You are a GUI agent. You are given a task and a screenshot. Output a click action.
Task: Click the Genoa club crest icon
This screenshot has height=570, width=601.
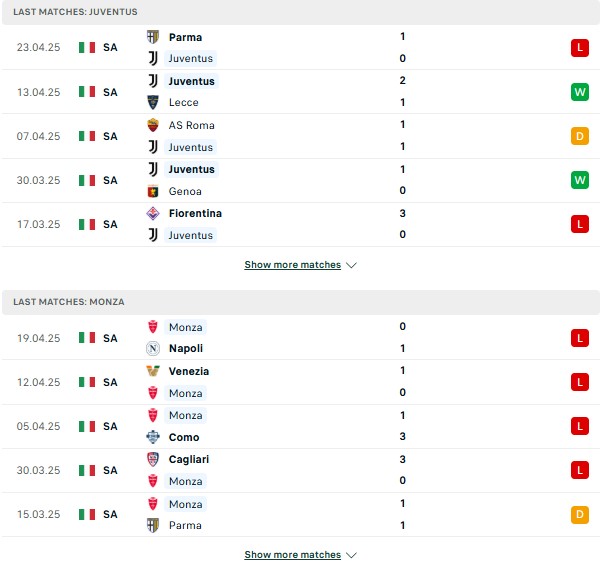pos(153,191)
